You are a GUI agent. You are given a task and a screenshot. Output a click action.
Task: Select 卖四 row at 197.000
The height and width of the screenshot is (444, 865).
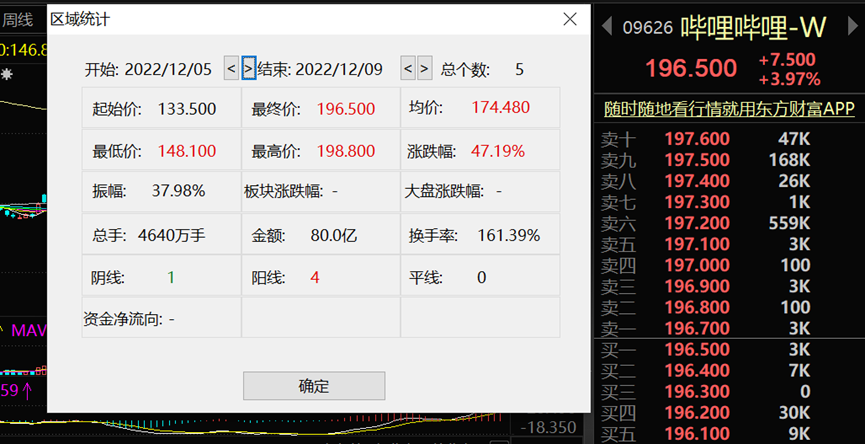[729, 265]
